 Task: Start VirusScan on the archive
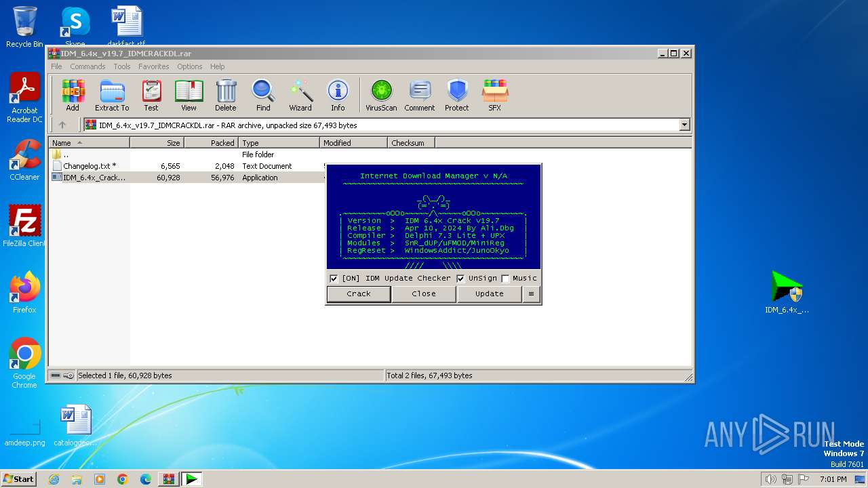coord(381,96)
